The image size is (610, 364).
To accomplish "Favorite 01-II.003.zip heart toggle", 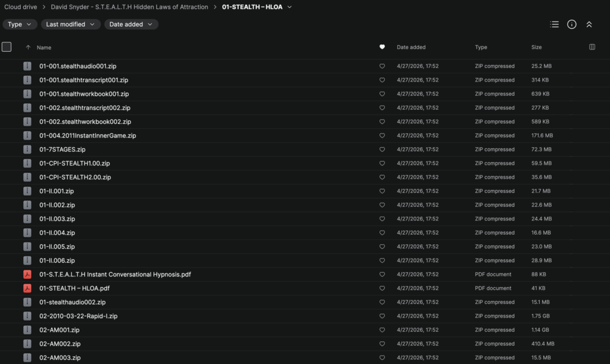I will pos(382,219).
